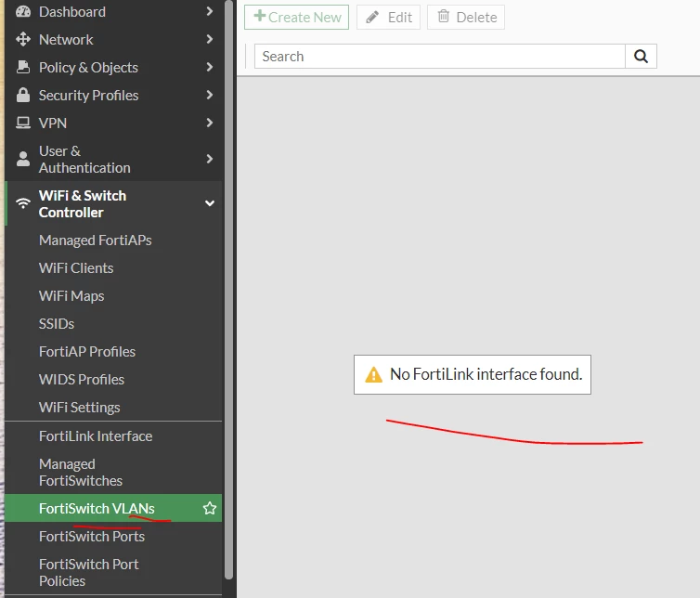This screenshot has width=700, height=598.
Task: Expand User & Authentication chevron
Action: 210,159
